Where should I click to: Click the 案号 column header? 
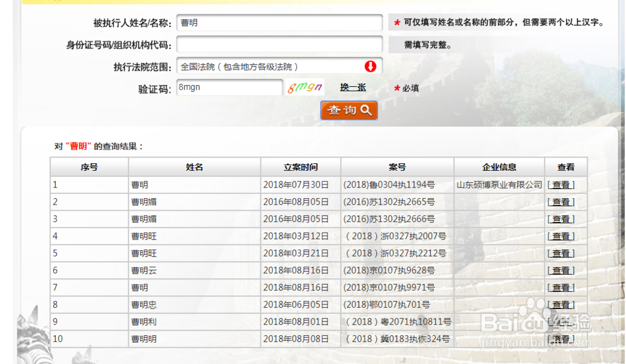pos(398,167)
